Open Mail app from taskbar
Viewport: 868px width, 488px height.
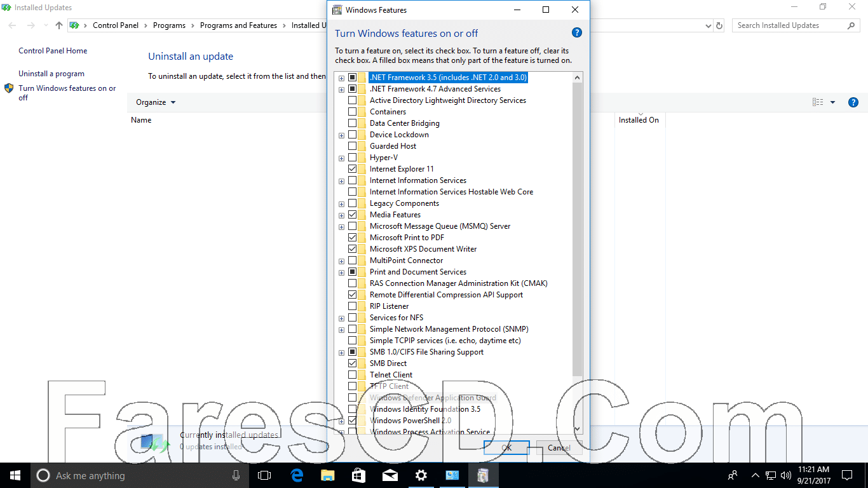[390, 475]
